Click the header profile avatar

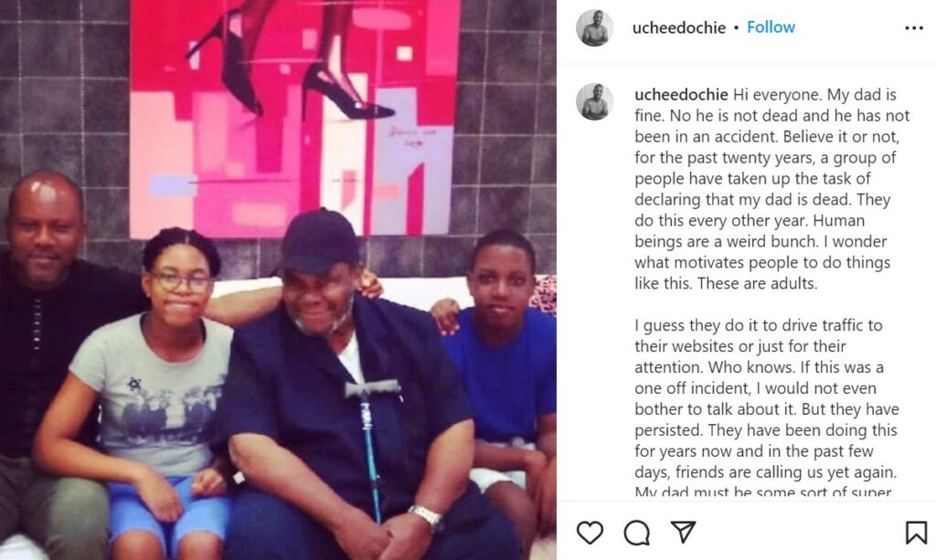594,28
